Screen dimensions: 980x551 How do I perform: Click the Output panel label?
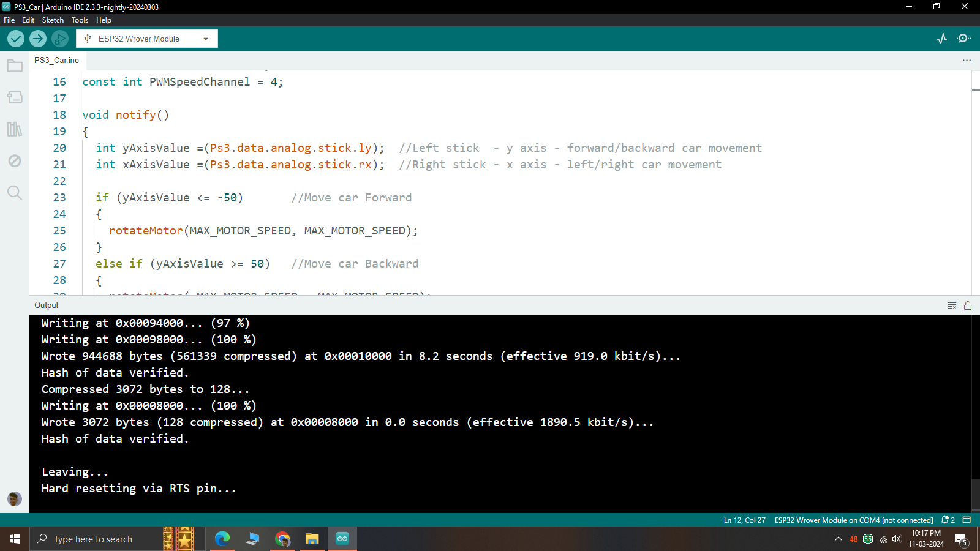pos(47,305)
